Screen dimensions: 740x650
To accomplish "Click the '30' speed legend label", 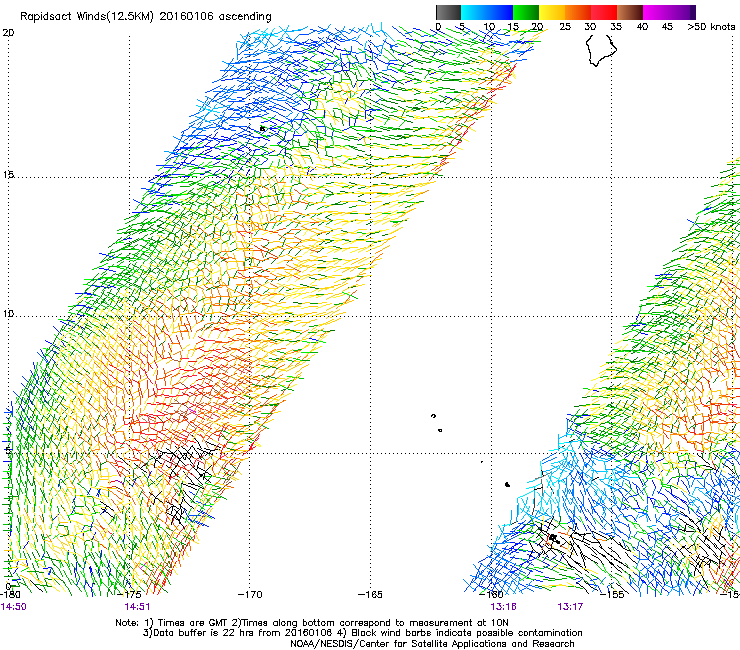I will 590,27.
